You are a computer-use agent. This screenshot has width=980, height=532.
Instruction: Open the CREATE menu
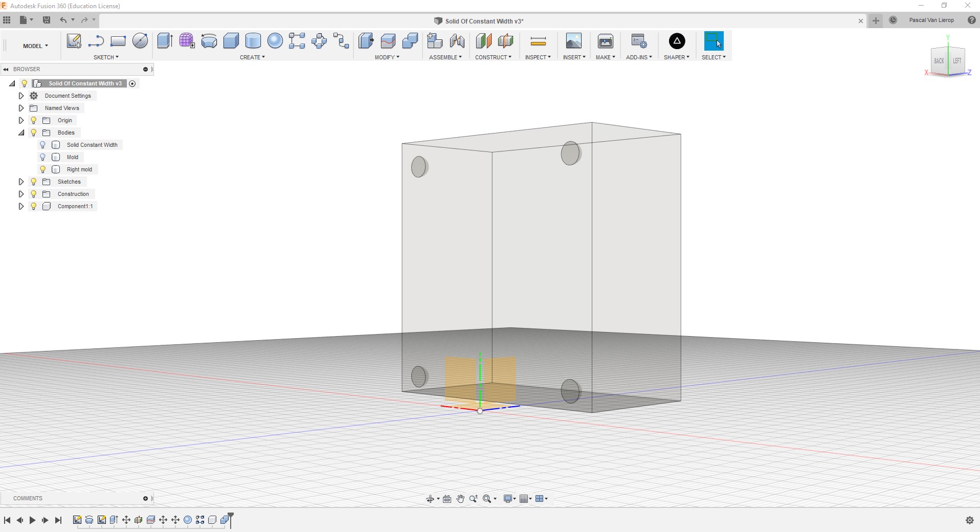pyautogui.click(x=252, y=57)
